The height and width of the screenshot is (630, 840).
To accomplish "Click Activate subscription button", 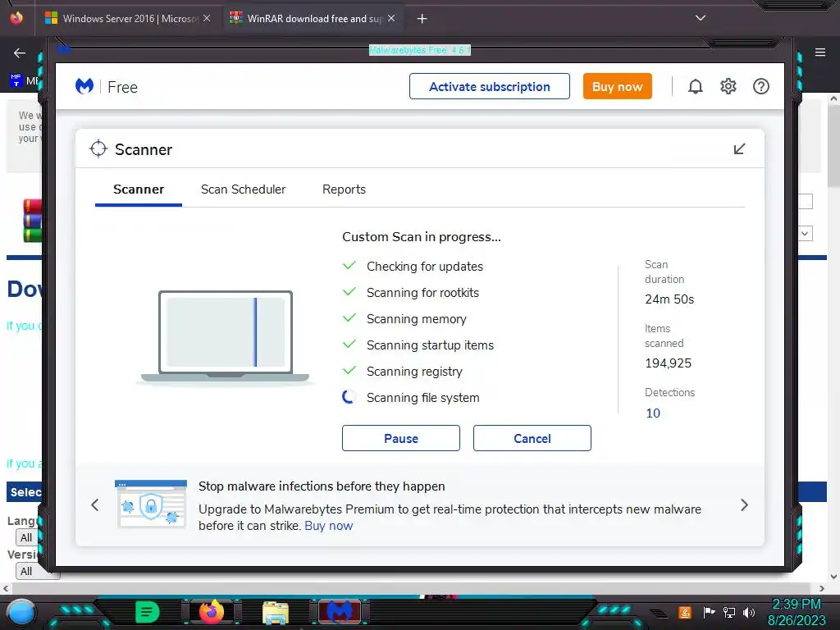I will coord(490,86).
